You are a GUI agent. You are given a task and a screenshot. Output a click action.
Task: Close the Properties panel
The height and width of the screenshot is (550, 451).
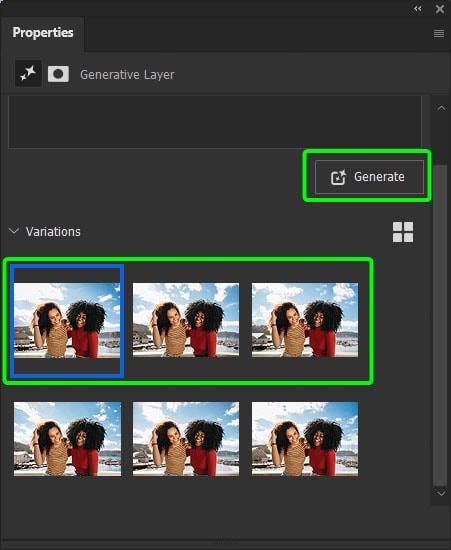click(440, 9)
